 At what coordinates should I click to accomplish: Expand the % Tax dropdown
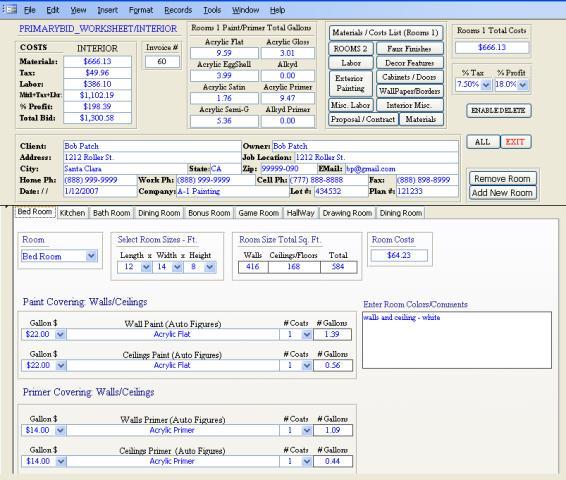coord(486,85)
